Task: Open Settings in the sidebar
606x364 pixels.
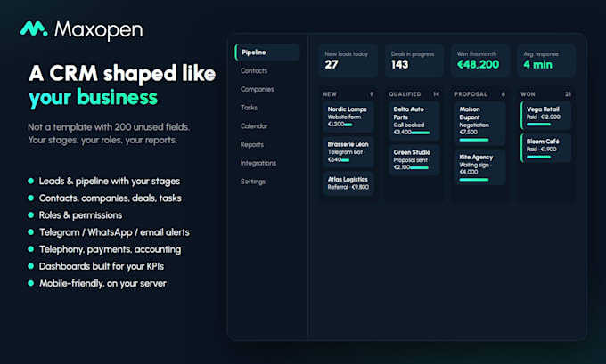Action: tap(253, 182)
